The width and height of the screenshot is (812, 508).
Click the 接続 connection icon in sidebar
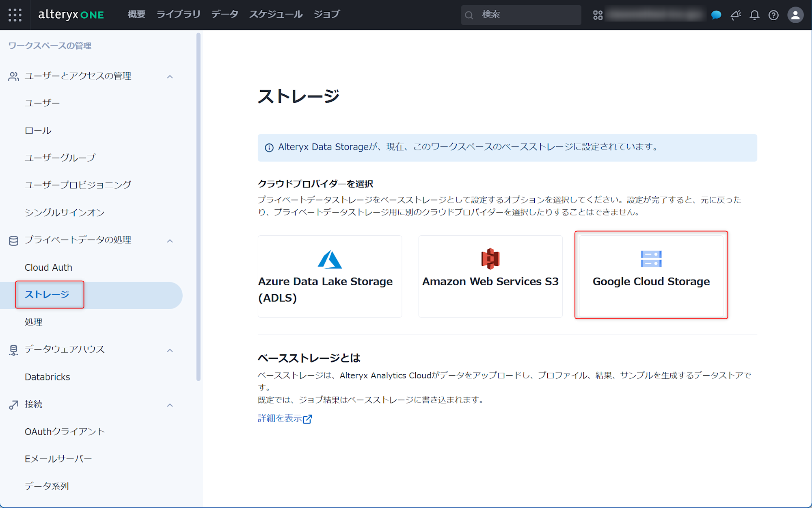(x=13, y=404)
